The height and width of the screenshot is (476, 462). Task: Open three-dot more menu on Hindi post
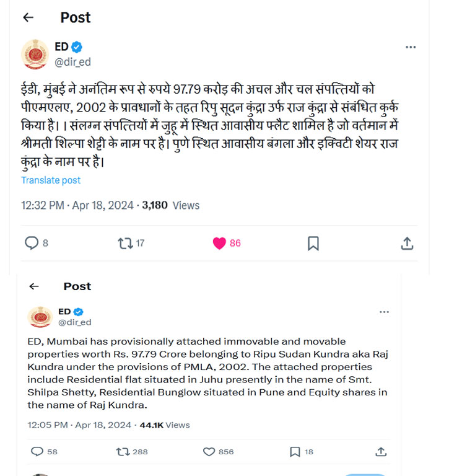click(411, 47)
